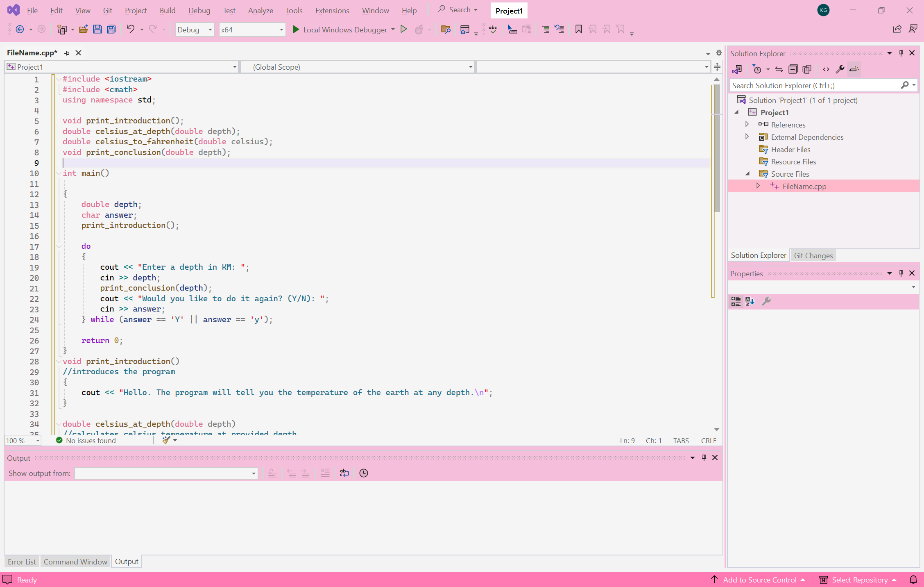Select the Toggle Bookmark icon

point(579,29)
